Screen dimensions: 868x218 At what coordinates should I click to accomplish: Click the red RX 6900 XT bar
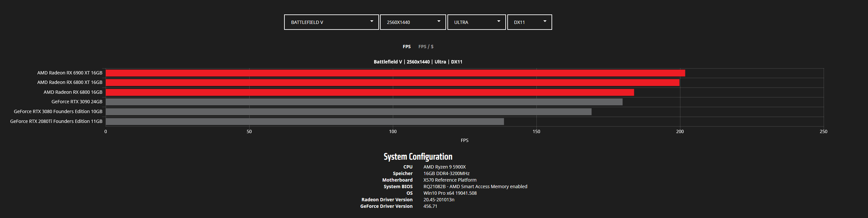(x=395, y=73)
